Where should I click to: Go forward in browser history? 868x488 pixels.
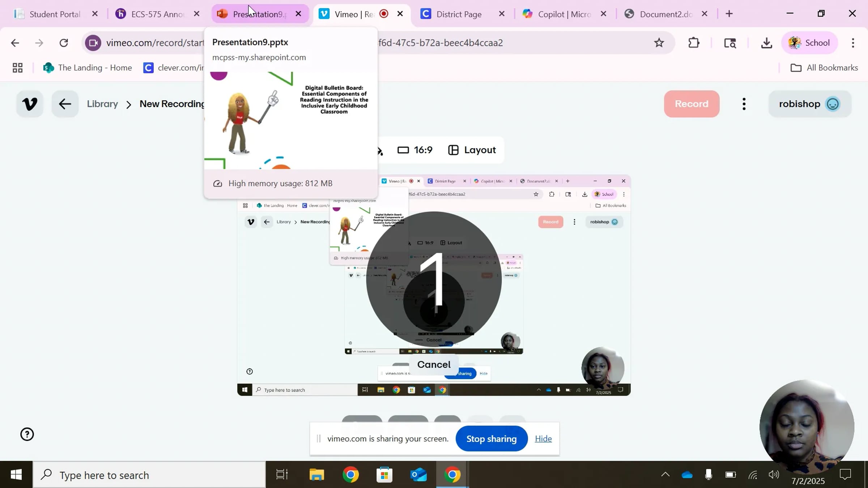[x=39, y=43]
